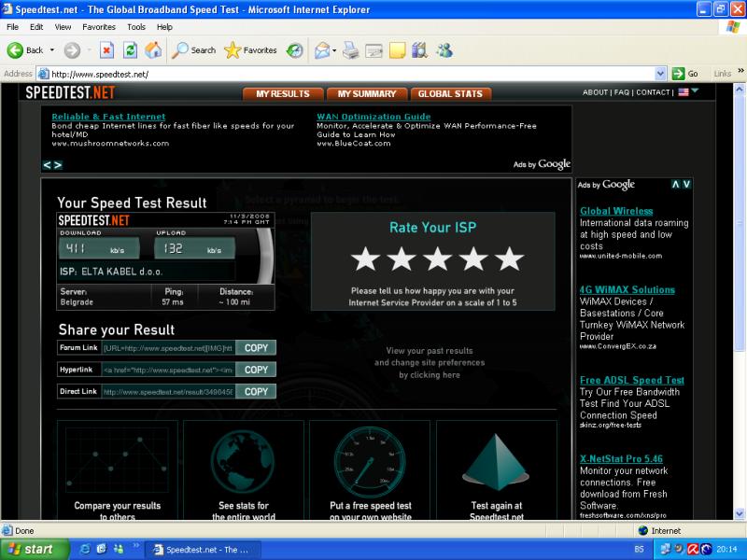Open the Tools menu
This screenshot has height=560, width=747.
click(135, 27)
